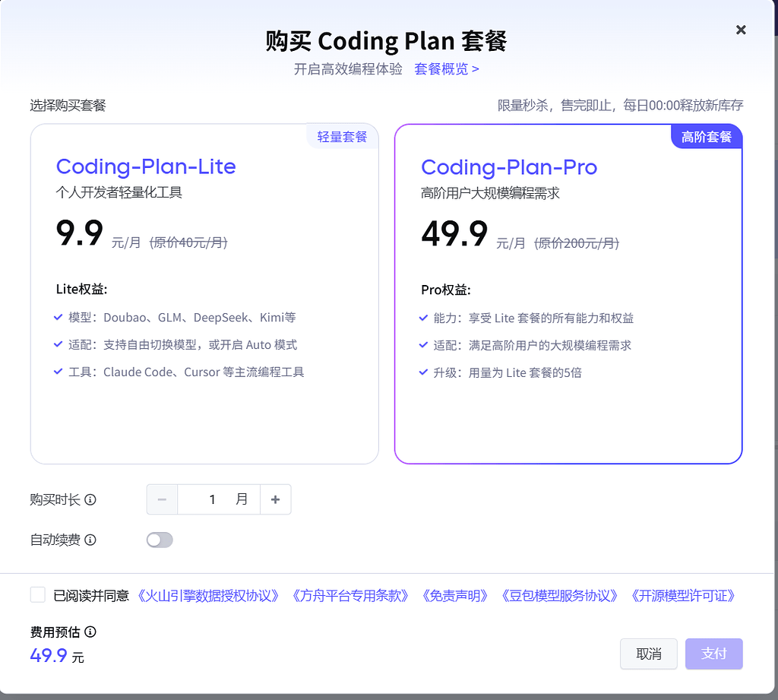Viewport: 778px width, 700px height.
Task: Click the 支付 pay button
Action: [x=714, y=654]
